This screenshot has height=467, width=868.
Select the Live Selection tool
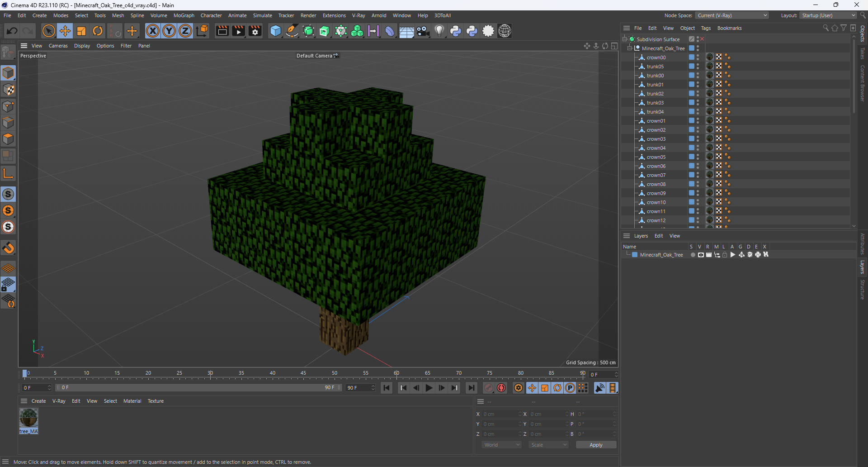[48, 31]
